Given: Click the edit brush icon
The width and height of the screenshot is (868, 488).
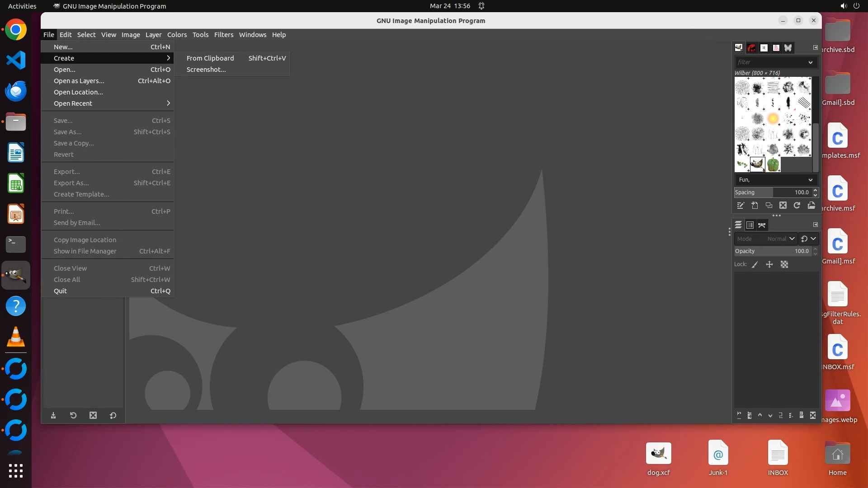Looking at the screenshot, I should click(x=741, y=206).
